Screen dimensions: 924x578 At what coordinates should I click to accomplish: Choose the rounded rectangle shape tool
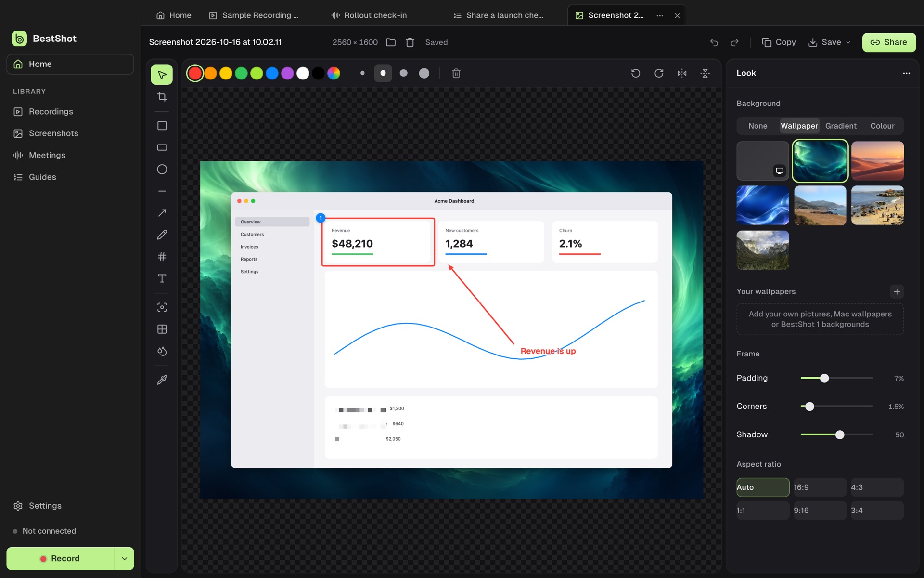(162, 147)
